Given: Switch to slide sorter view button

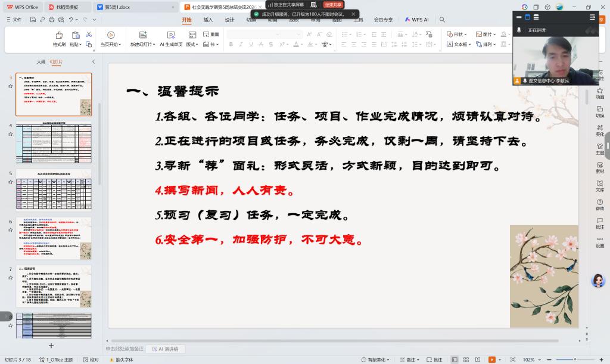Looking at the screenshot, I should click(x=466, y=360).
